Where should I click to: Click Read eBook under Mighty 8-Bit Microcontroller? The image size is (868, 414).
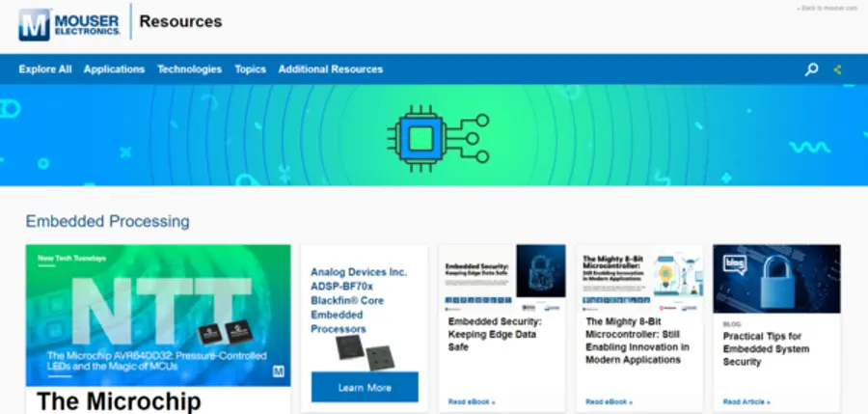(x=607, y=401)
